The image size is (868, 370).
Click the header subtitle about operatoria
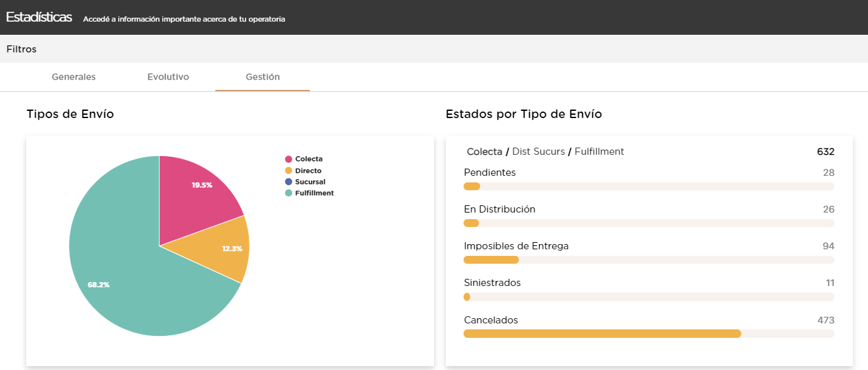(x=184, y=20)
